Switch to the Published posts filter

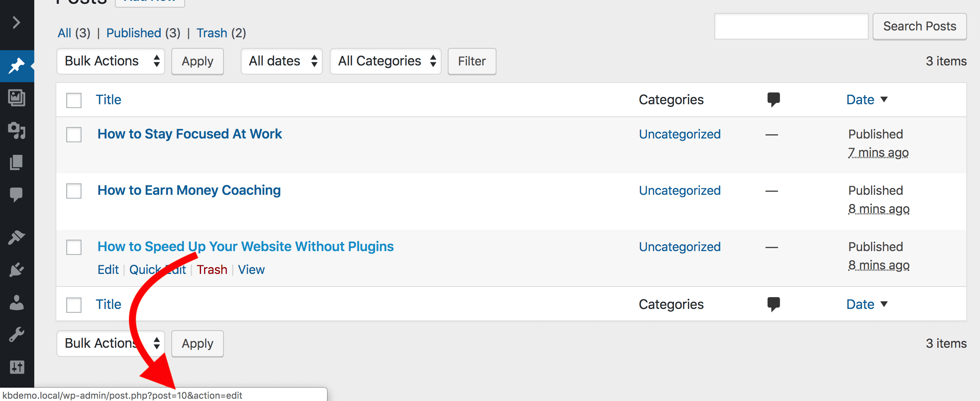[134, 33]
